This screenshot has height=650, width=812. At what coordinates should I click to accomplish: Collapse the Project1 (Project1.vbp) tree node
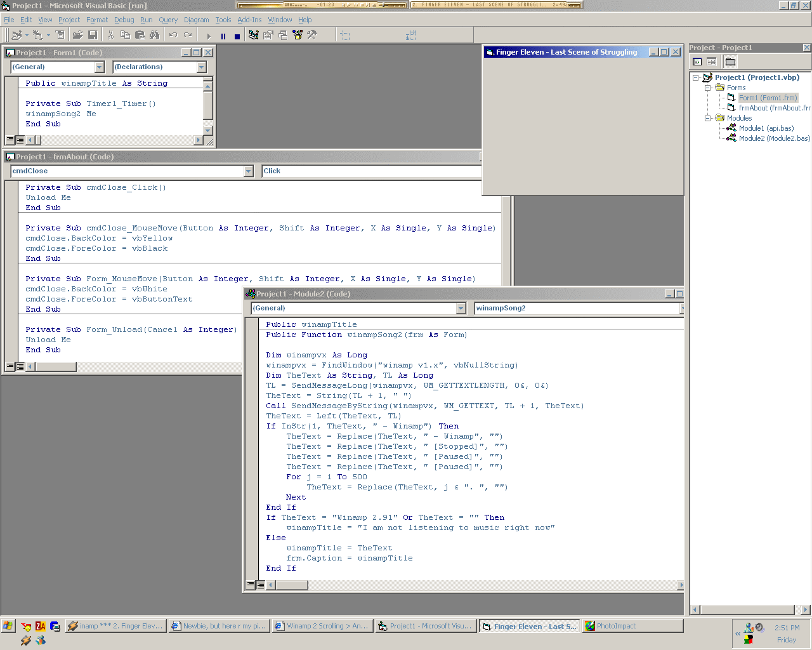pyautogui.click(x=696, y=77)
